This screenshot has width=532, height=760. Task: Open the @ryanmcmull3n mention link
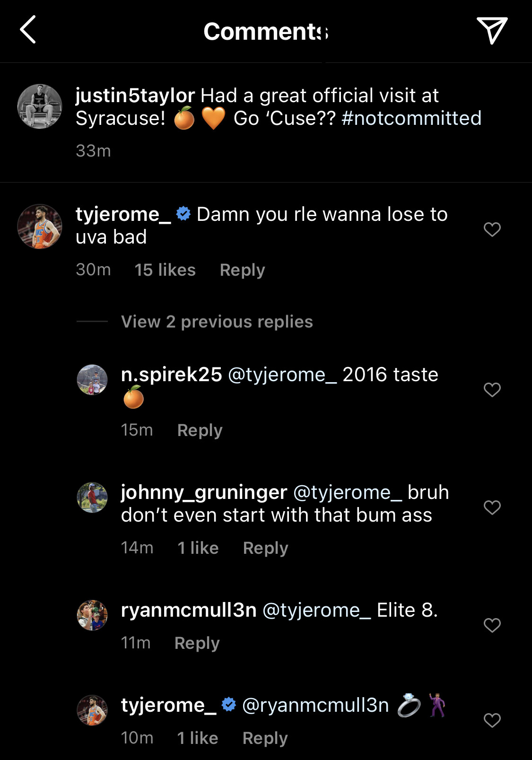pos(315,705)
